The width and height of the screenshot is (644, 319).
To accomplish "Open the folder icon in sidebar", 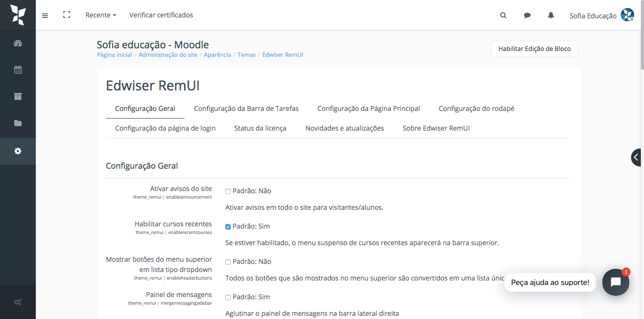I will [18, 123].
